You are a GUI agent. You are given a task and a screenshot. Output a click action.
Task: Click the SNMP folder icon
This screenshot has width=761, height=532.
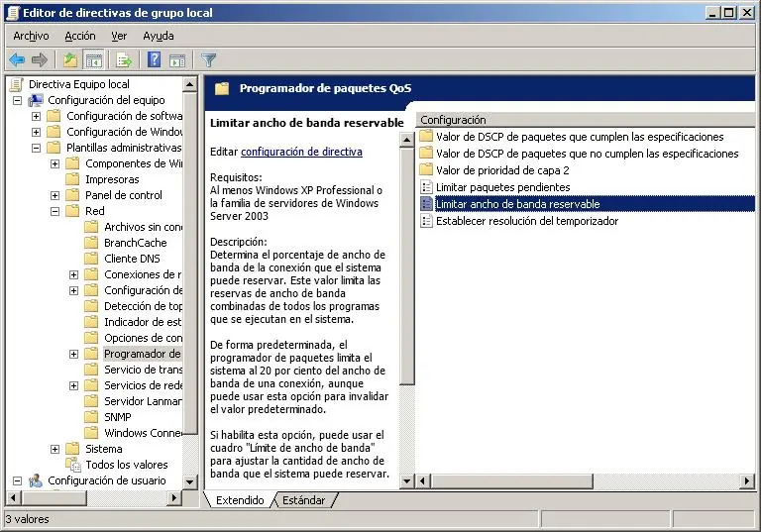(91, 417)
